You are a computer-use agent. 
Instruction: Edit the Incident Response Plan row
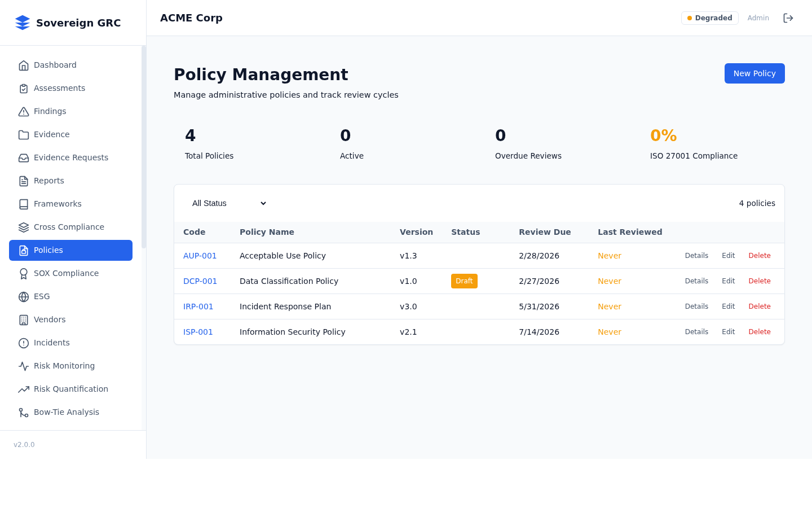pyautogui.click(x=728, y=306)
